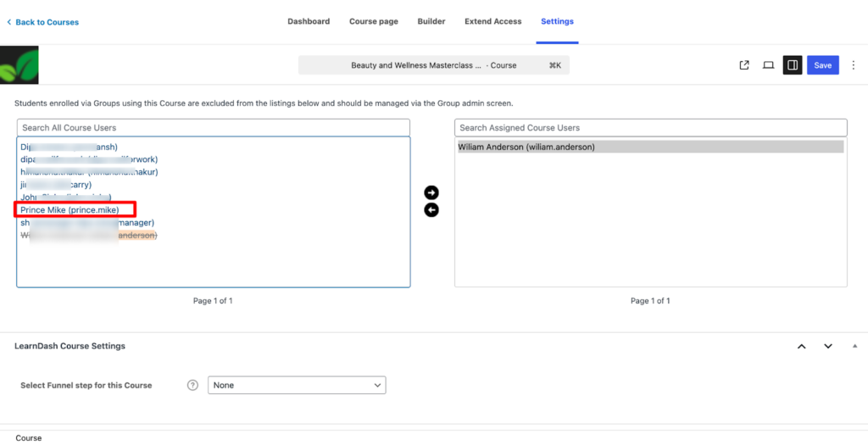The height and width of the screenshot is (445, 868).
Task: Open the Select Funnel step dropdown
Action: click(x=297, y=385)
